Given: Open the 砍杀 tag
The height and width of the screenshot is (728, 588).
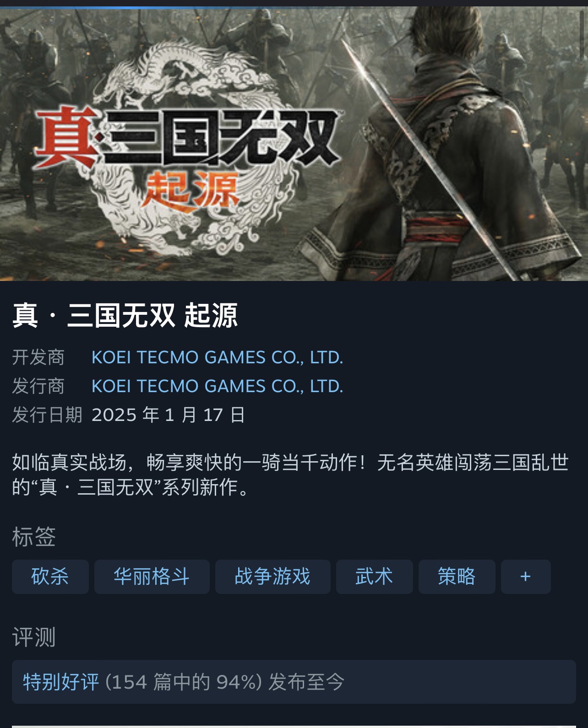Looking at the screenshot, I should click(x=50, y=577).
